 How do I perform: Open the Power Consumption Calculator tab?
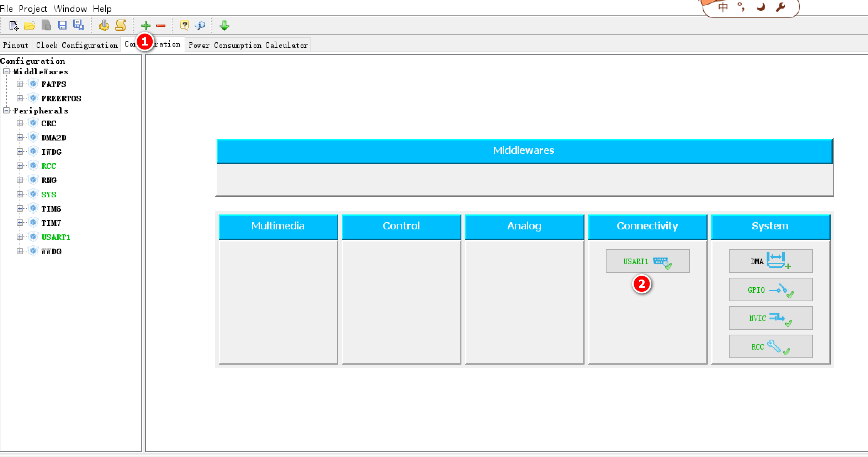(248, 45)
